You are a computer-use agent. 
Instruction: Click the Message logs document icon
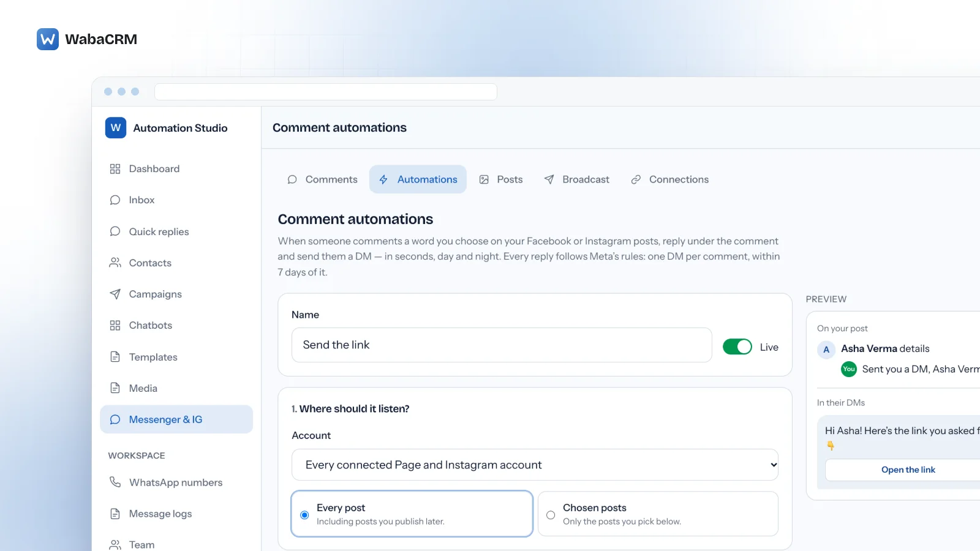click(x=115, y=514)
